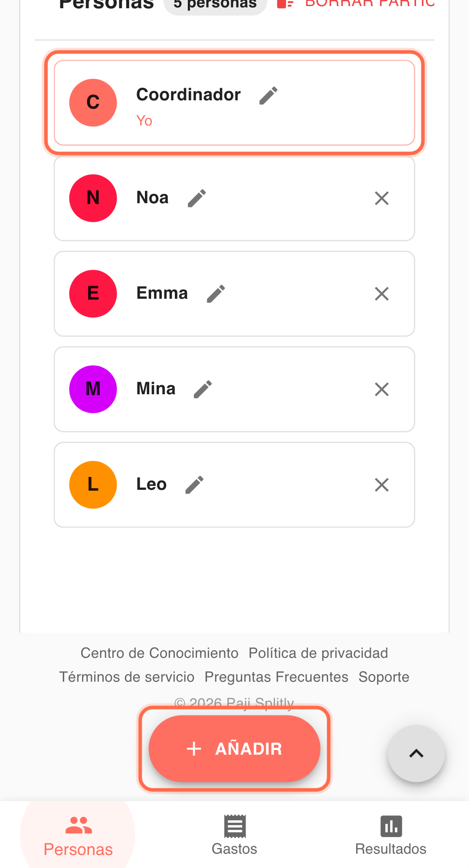The image size is (469, 868).
Task: Edit Coordinador's name with pencil icon
Action: pyautogui.click(x=268, y=96)
